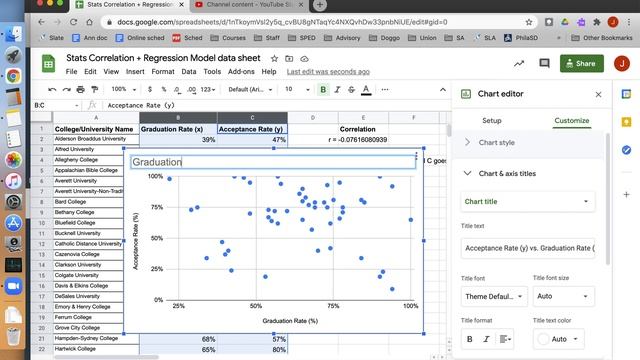Click the Undo toolbar icon
The width and height of the screenshot is (640, 360).
(52, 89)
